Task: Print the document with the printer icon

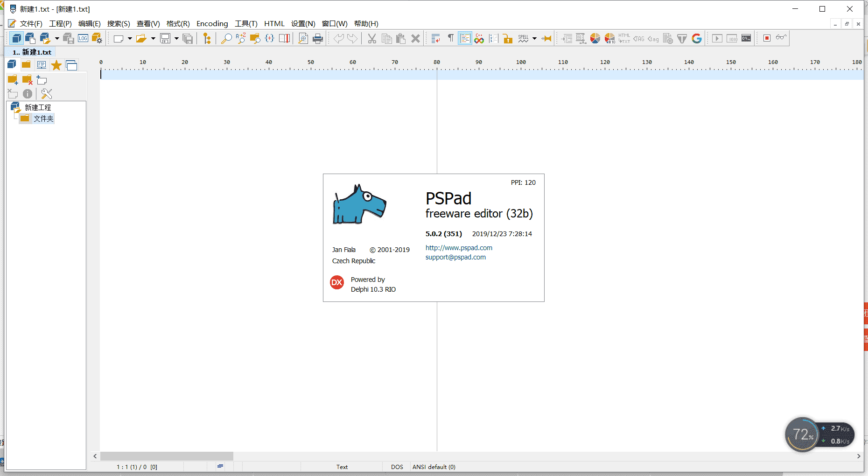Action: click(x=318, y=38)
